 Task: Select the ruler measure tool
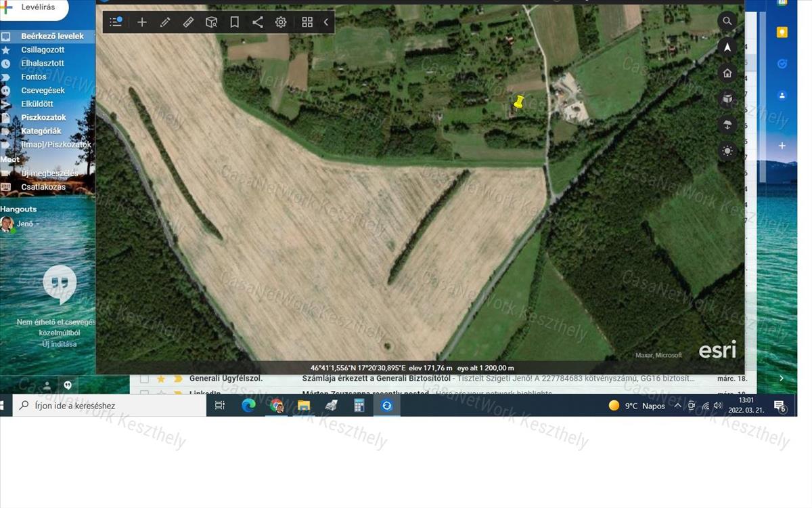pyautogui.click(x=188, y=22)
